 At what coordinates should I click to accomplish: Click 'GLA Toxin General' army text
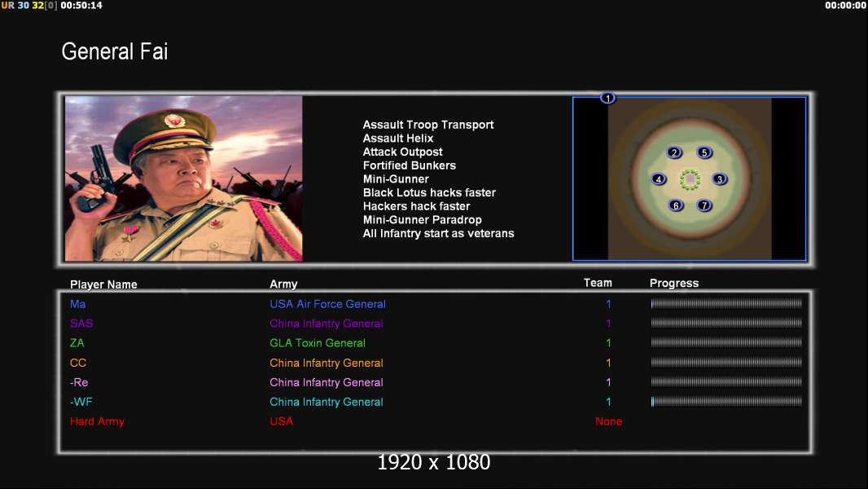tap(318, 343)
